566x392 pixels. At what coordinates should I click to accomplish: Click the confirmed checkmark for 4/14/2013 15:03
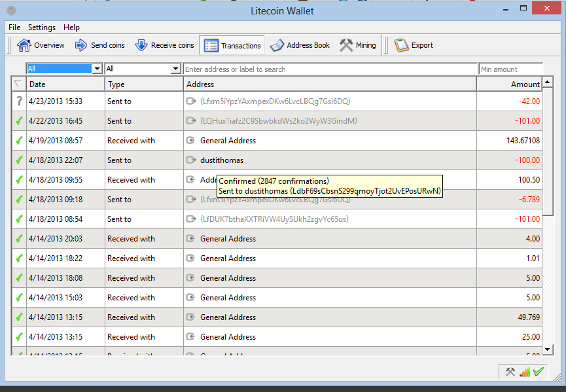coord(20,298)
